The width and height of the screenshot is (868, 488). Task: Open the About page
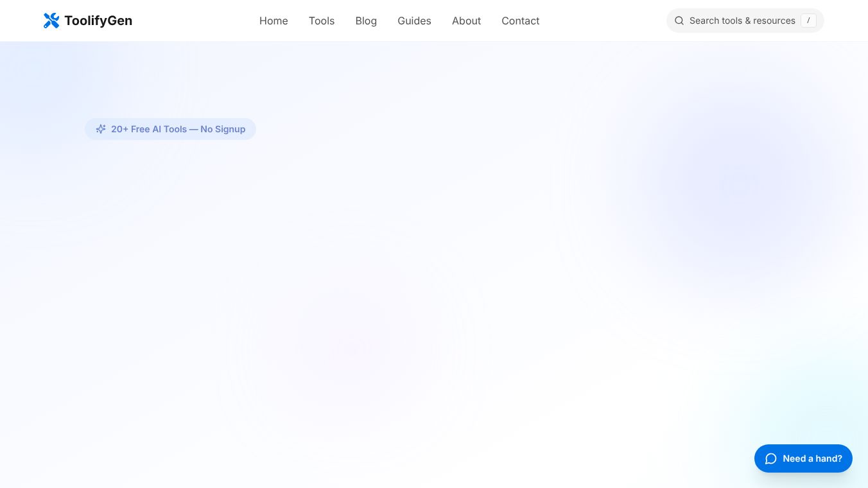[x=466, y=21]
